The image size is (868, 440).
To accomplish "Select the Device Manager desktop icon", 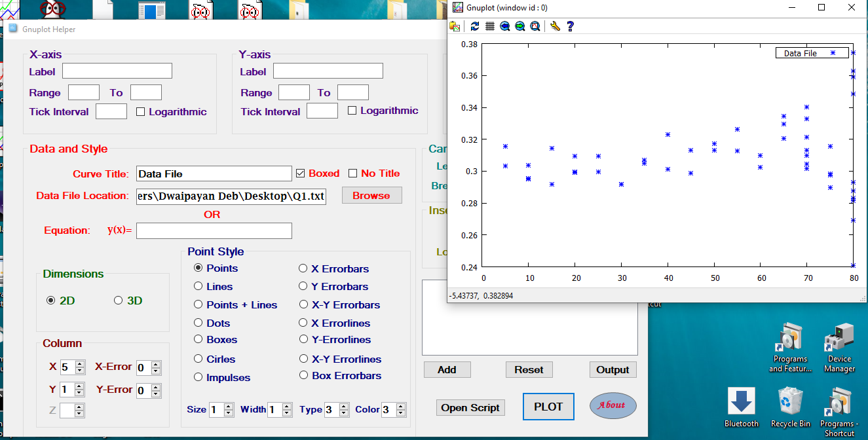I will 839,347.
